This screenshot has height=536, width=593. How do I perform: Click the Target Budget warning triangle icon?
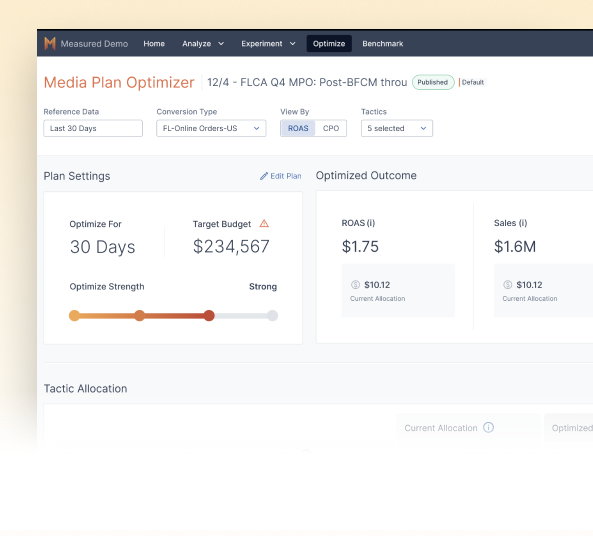point(264,224)
